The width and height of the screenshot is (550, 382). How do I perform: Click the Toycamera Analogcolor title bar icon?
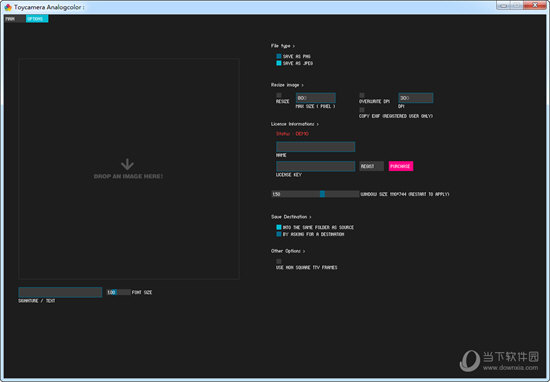point(8,7)
